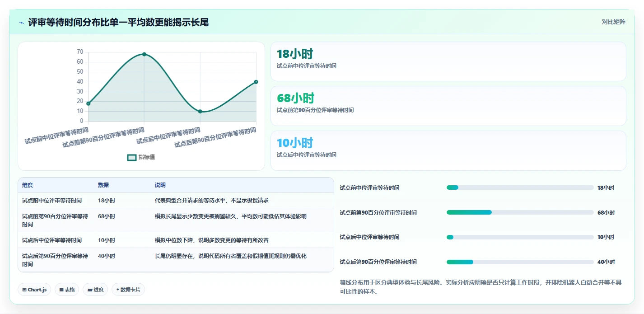644x314 pixels.
Task: Select the table row 试点前中位评审等待时间
Action: [x=176, y=201]
